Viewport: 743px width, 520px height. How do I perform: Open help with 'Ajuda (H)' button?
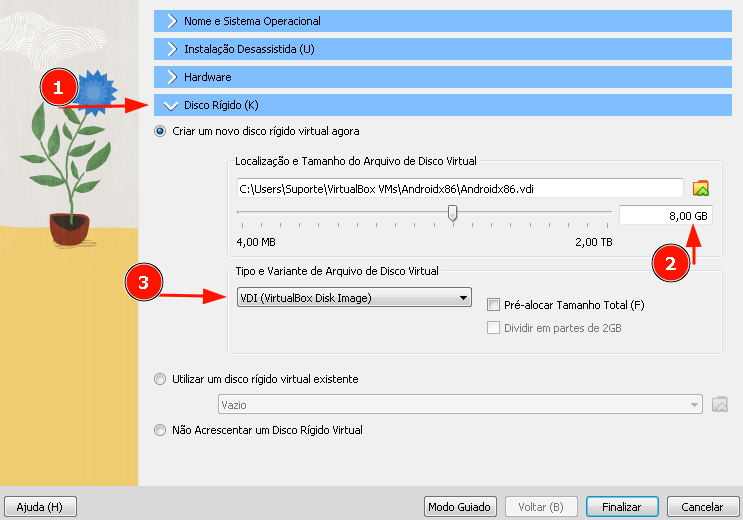click(x=40, y=507)
